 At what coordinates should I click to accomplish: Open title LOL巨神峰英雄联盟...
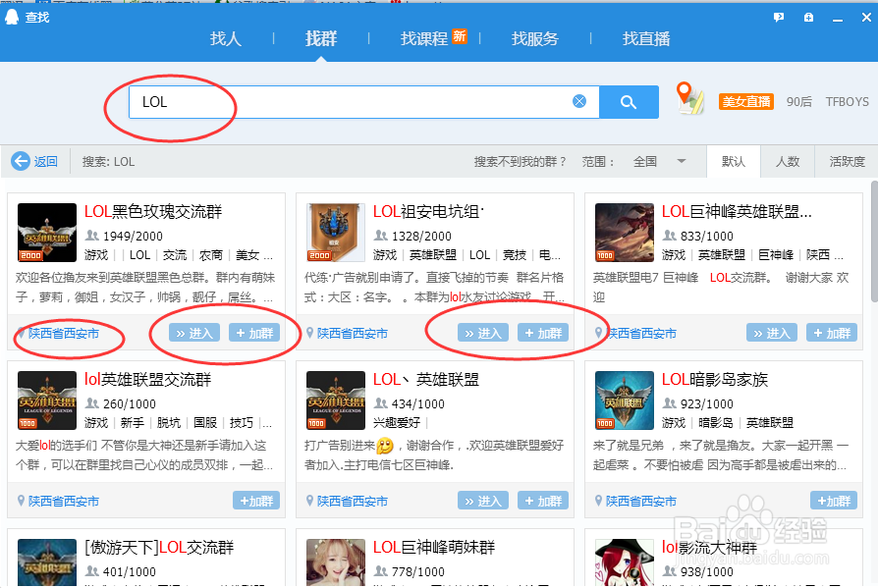[737, 212]
